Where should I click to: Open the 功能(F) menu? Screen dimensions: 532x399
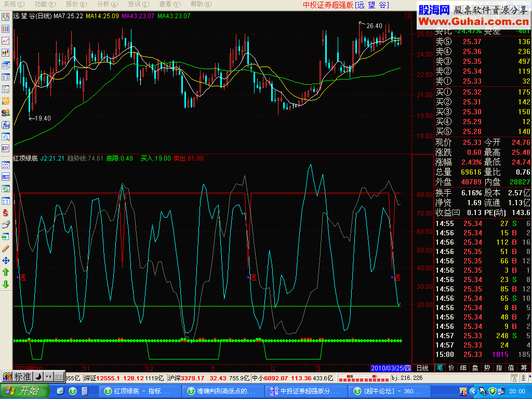pos(45,4)
